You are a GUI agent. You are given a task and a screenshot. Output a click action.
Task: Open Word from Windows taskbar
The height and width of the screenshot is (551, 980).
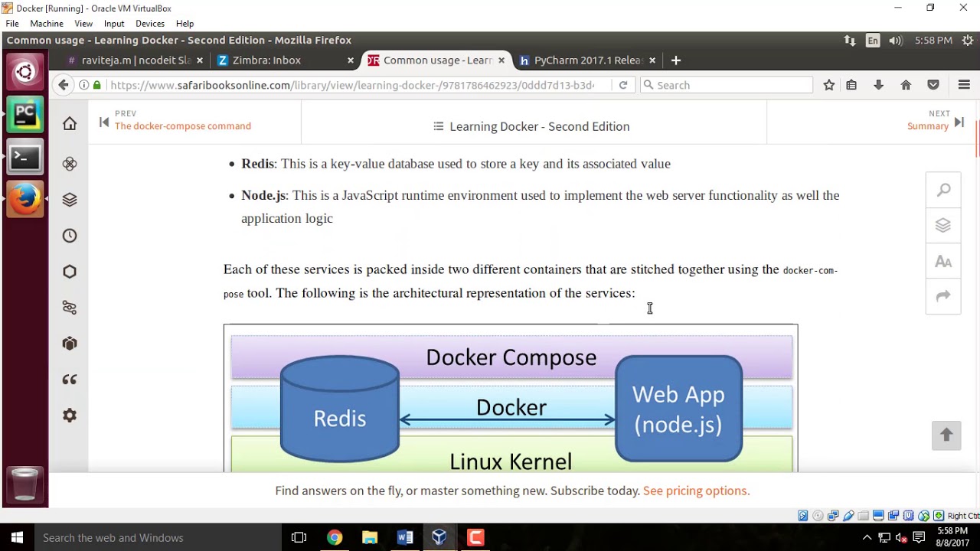pos(404,537)
